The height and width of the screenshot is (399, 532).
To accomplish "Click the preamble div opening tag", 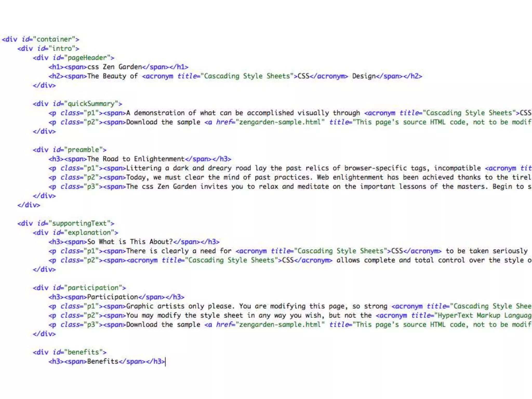I will 69,150.
